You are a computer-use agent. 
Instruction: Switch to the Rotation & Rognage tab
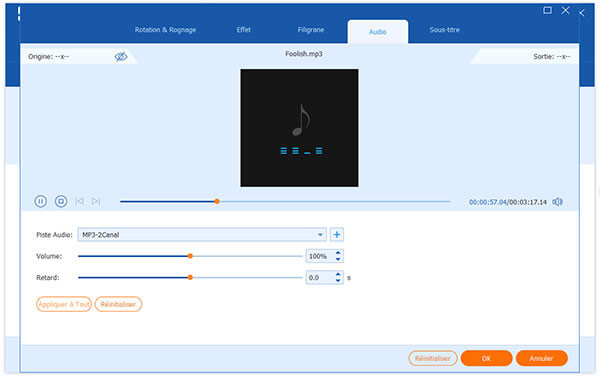pos(165,30)
